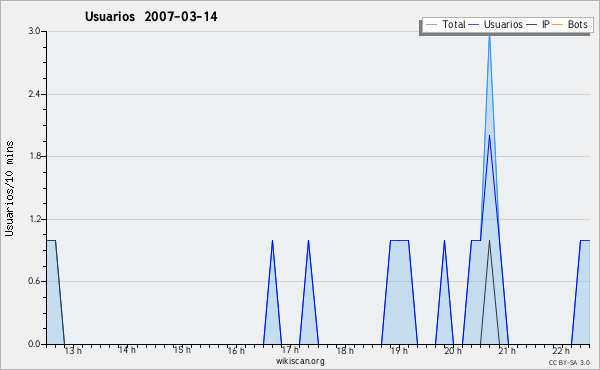Click the 2.4 y-axis value

[x=35, y=94]
